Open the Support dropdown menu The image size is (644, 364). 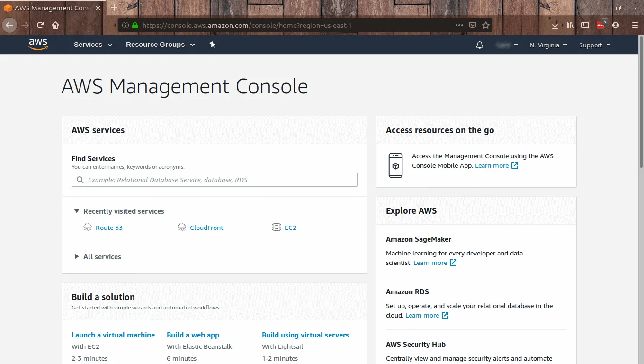[x=594, y=45]
